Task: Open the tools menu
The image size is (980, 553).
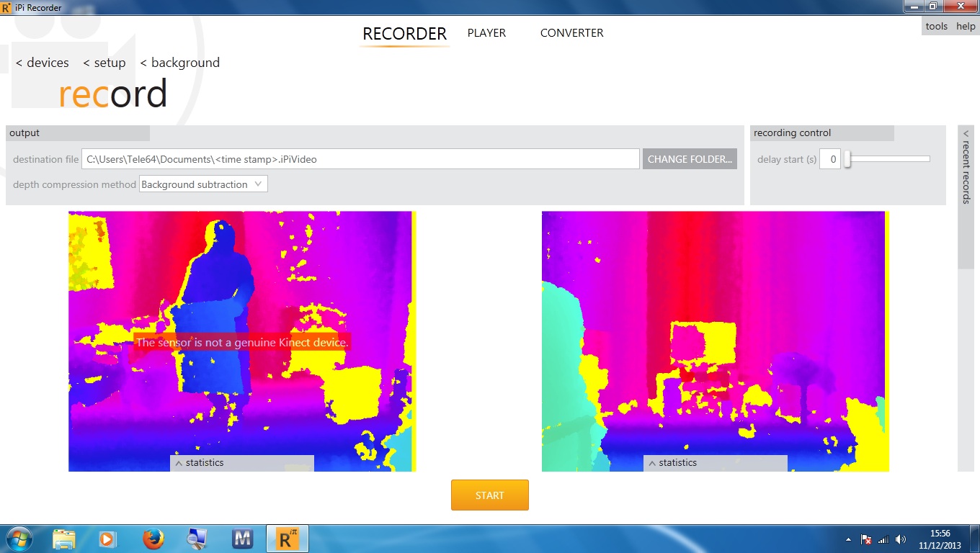Action: (936, 26)
